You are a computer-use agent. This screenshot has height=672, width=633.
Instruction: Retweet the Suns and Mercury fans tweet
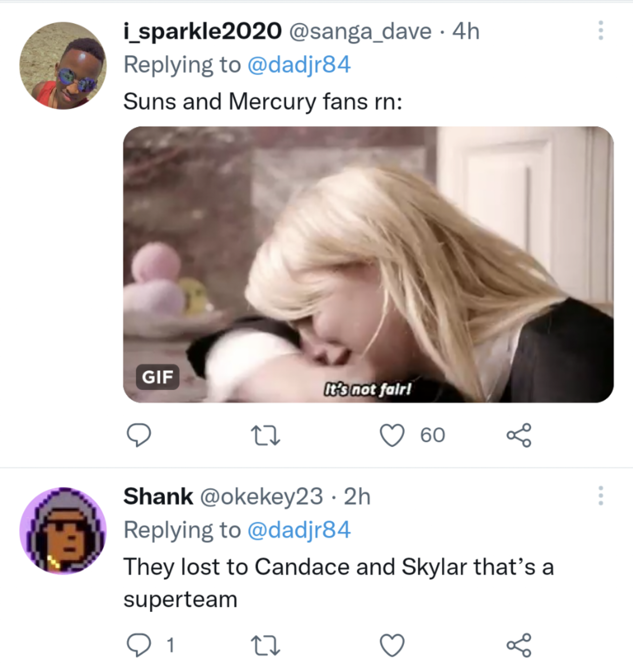click(x=266, y=435)
